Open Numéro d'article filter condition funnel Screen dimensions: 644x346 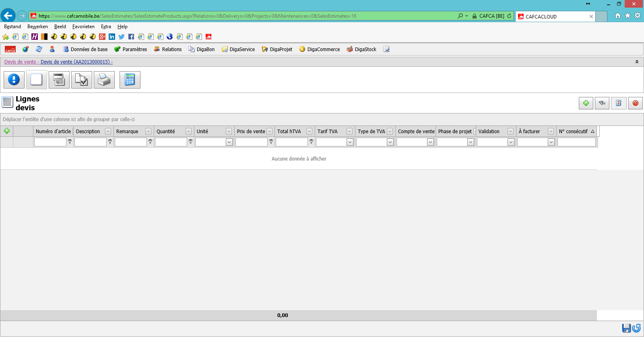[x=70, y=142]
